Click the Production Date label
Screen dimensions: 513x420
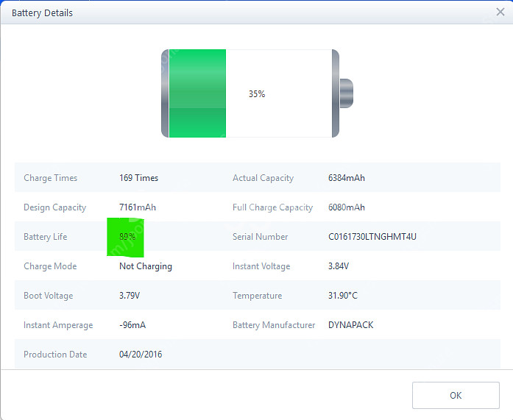(55, 355)
